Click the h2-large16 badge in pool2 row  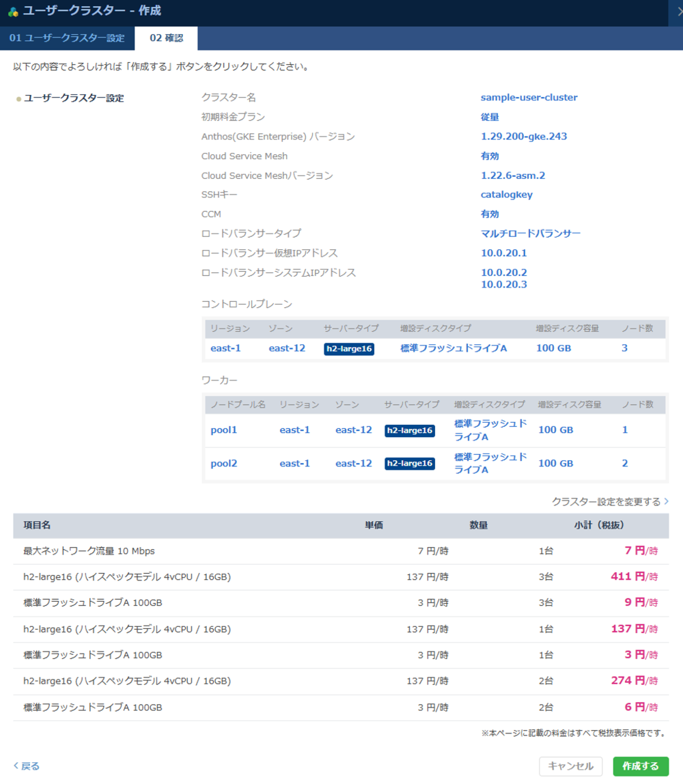[409, 464]
